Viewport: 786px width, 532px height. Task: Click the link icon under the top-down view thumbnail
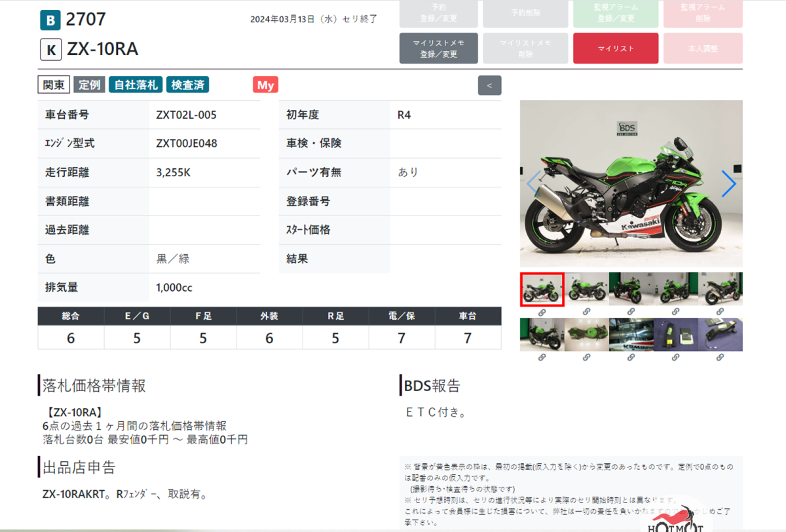pos(587,358)
